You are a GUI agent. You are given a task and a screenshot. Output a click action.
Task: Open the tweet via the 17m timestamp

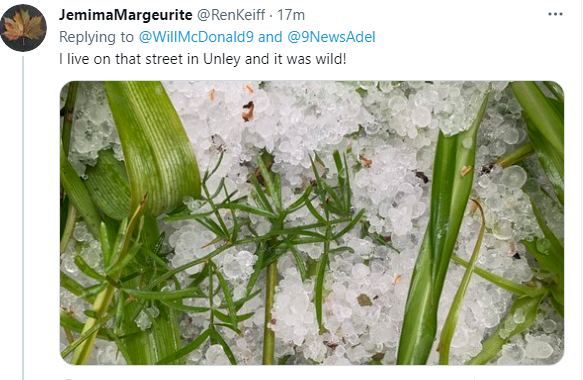(x=291, y=15)
